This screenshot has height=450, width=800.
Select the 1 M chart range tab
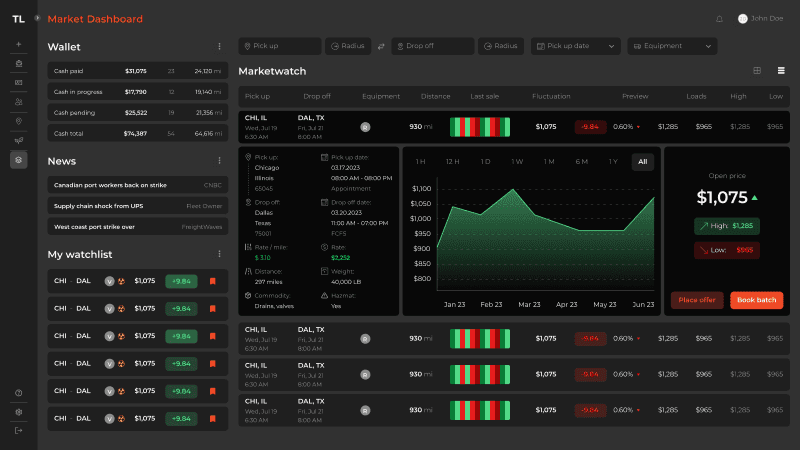(549, 162)
